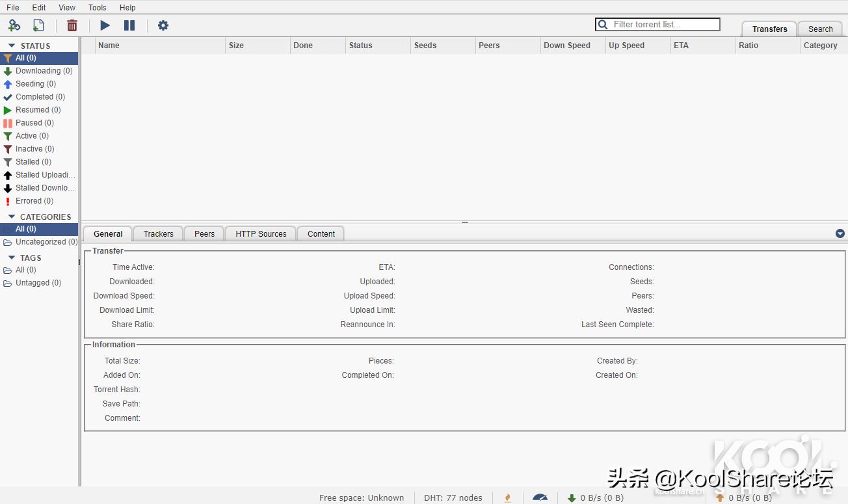The height and width of the screenshot is (504, 848).
Task: Click the upload speed in status bar
Action: tap(744, 498)
